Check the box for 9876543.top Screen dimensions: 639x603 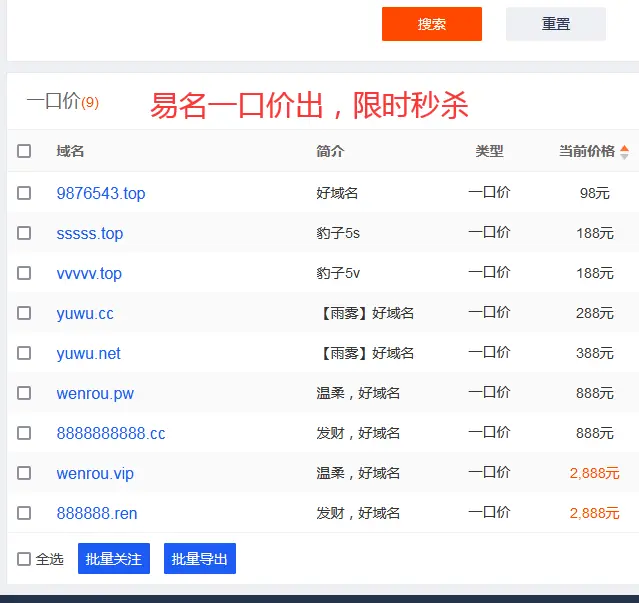(x=24, y=193)
